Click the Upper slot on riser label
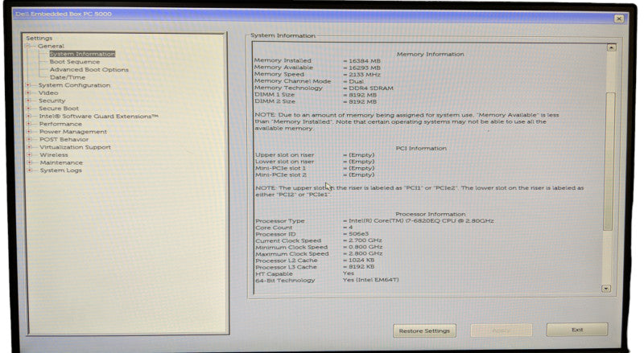644x353 pixels. [285, 154]
